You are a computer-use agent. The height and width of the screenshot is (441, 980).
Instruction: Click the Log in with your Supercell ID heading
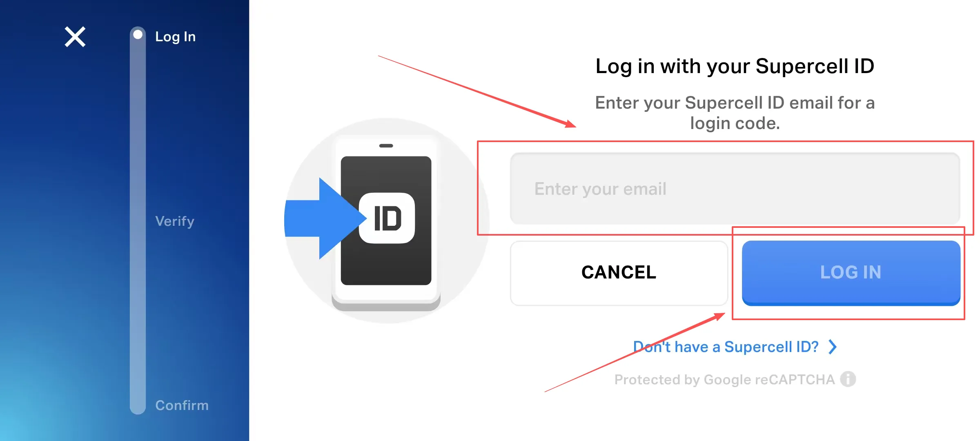click(735, 66)
